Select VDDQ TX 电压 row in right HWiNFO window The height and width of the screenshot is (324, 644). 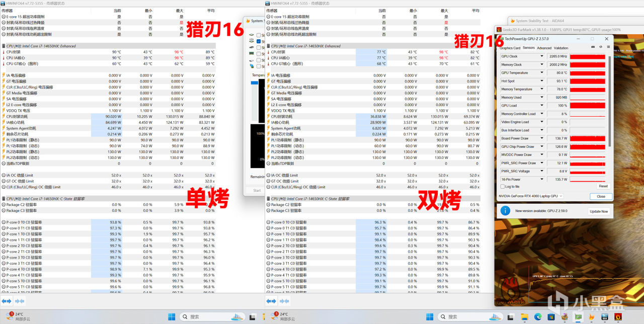click(x=373, y=111)
